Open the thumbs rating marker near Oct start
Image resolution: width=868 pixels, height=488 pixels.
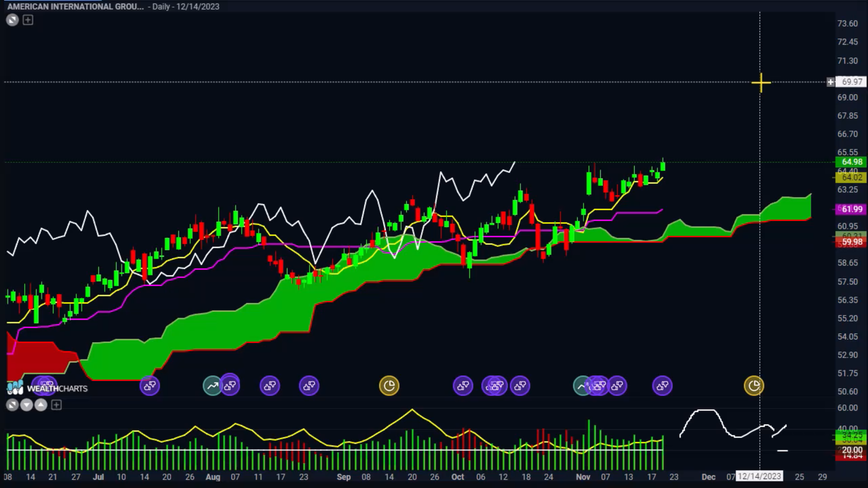(463, 386)
